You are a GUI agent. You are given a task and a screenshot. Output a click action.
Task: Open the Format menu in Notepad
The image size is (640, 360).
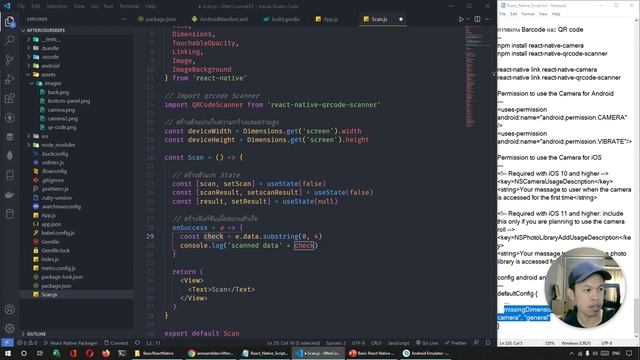coord(528,14)
